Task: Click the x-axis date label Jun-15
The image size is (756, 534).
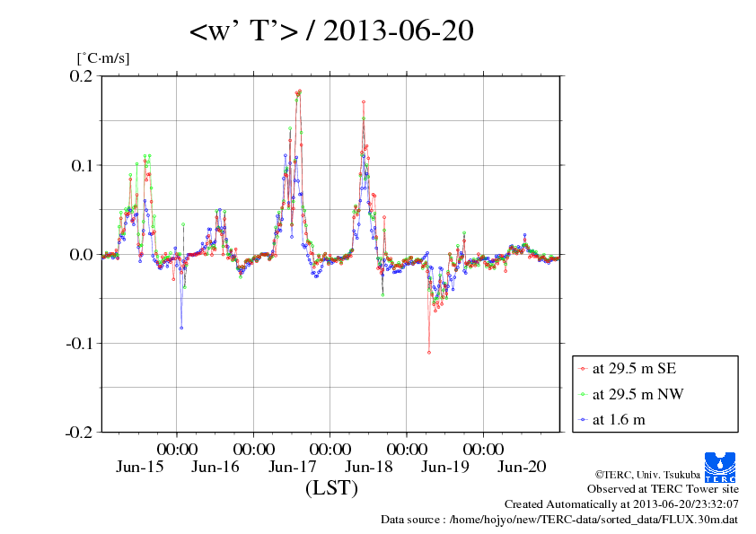Action: pyautogui.click(x=140, y=467)
